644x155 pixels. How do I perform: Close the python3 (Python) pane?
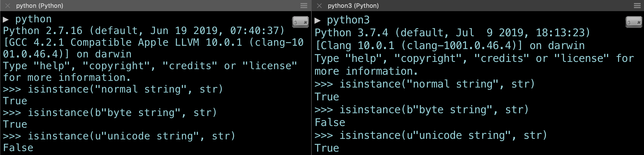[319, 6]
